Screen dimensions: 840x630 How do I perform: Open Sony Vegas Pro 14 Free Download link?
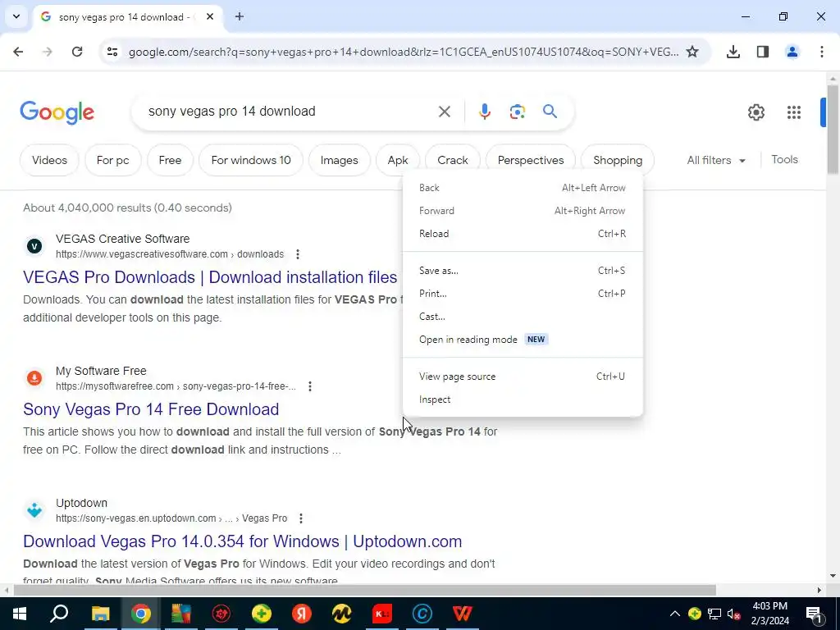(151, 409)
